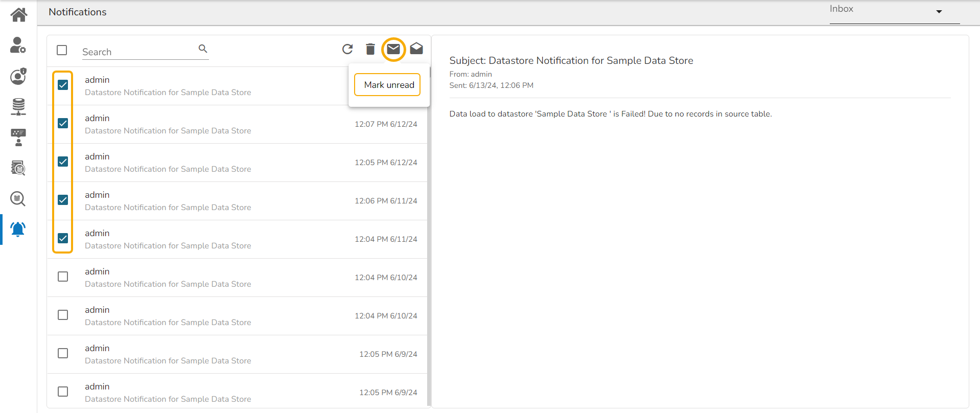Image resolution: width=980 pixels, height=413 pixels.
Task: Click the Search input field
Action: click(x=138, y=52)
